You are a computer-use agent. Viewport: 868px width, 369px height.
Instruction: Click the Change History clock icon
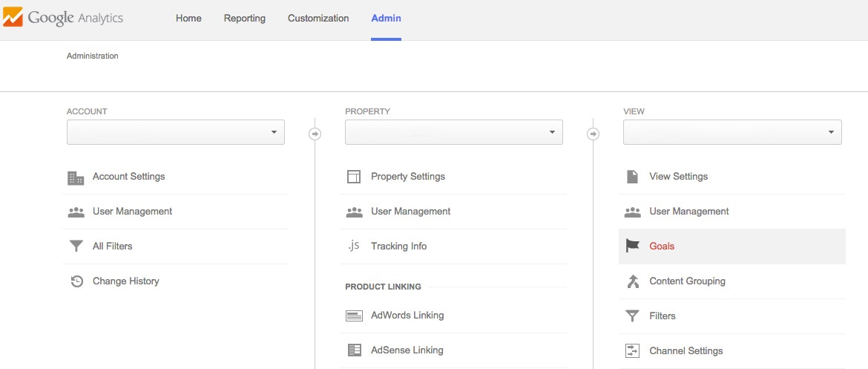coord(76,281)
